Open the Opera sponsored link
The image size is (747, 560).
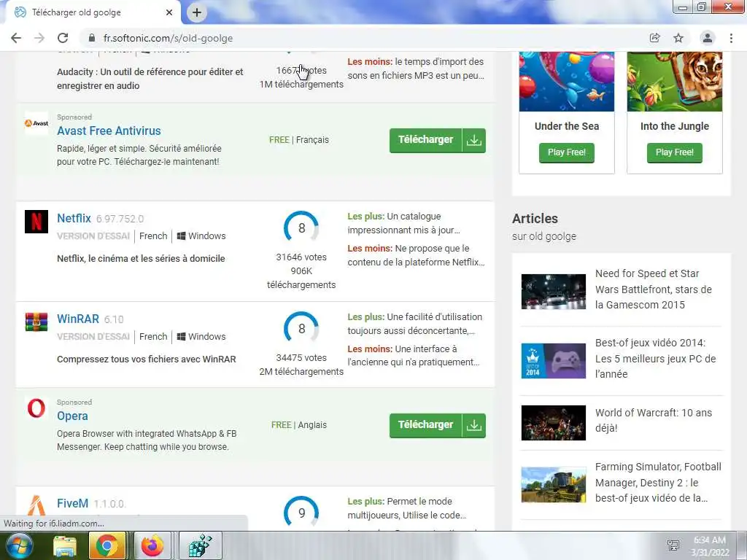tap(72, 416)
